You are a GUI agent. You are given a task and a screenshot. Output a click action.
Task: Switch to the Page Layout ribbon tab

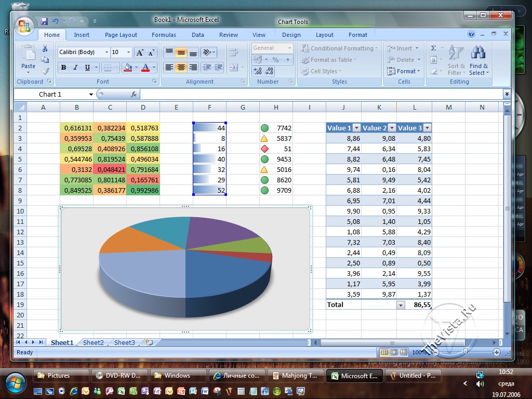click(121, 35)
